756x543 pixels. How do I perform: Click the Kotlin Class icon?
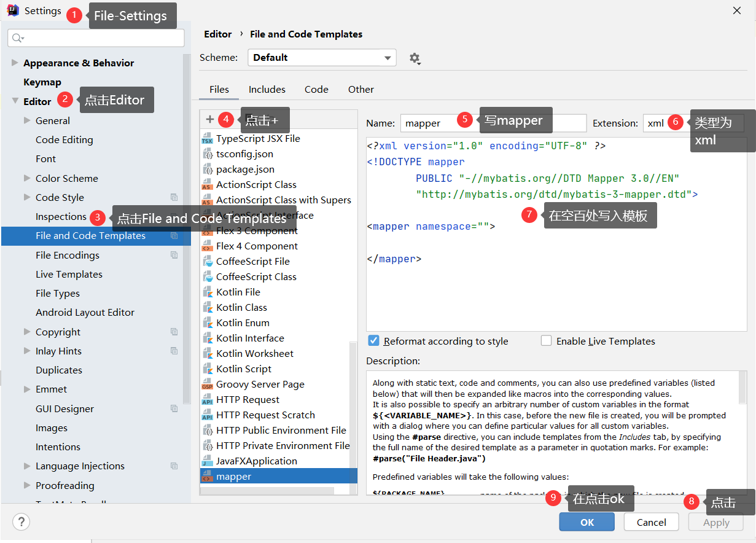coord(207,308)
